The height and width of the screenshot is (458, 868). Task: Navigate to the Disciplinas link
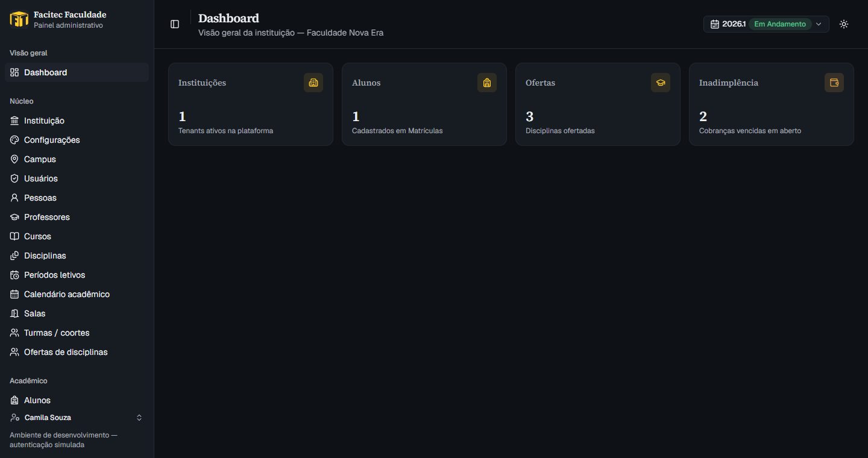click(77, 256)
